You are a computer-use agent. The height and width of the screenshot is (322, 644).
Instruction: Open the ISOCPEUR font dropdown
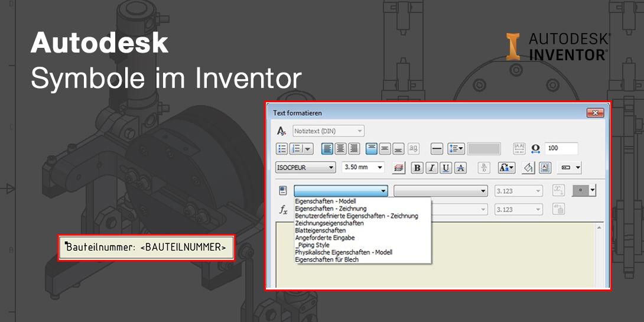305,168
